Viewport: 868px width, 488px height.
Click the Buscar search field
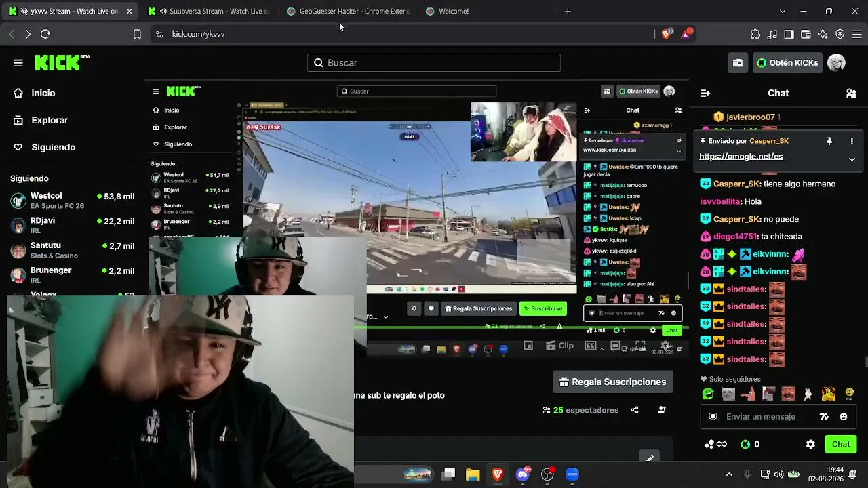point(434,63)
